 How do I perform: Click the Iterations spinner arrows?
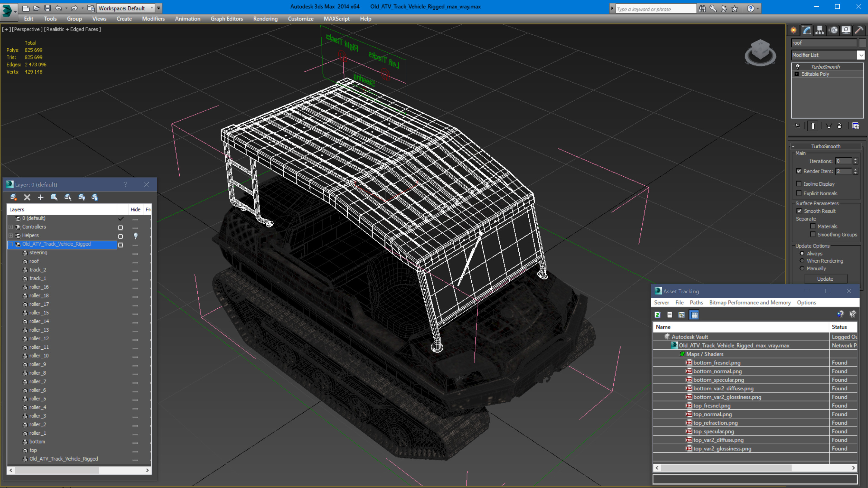[855, 161]
